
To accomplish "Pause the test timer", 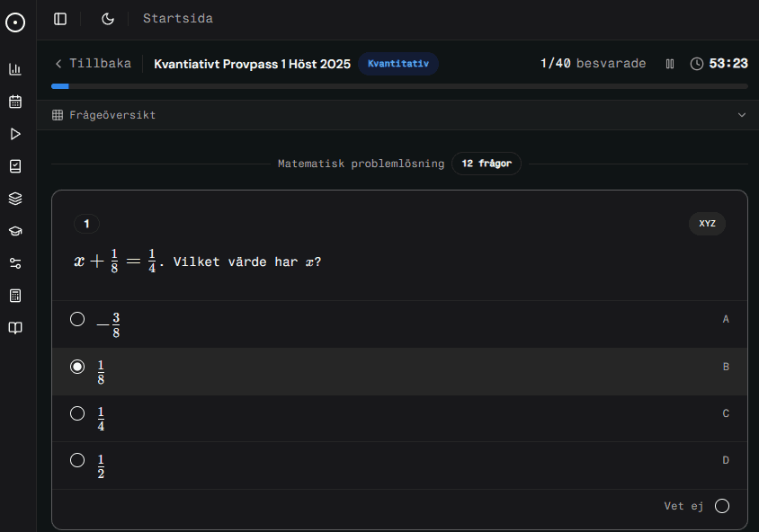I will 669,64.
